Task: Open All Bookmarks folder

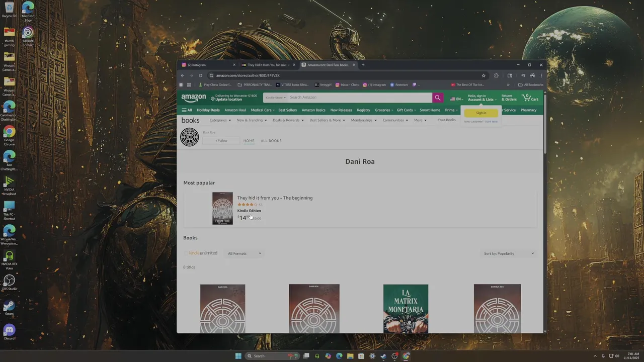Action: (531, 84)
